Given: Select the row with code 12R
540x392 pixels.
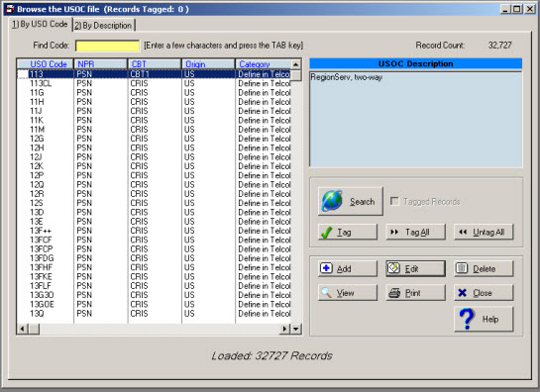Looking at the screenshot, I should tap(154, 194).
